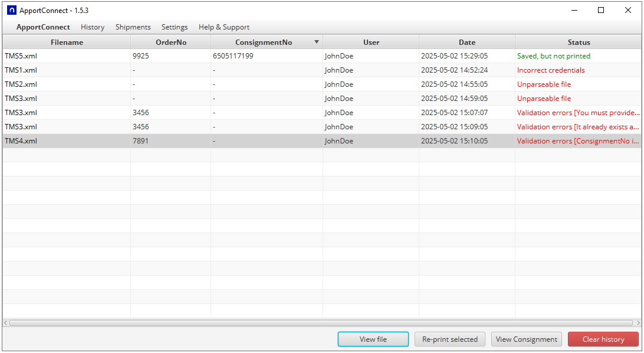Maximize the ApportConnect window
Screen dimensions: 644x353
(601, 10)
